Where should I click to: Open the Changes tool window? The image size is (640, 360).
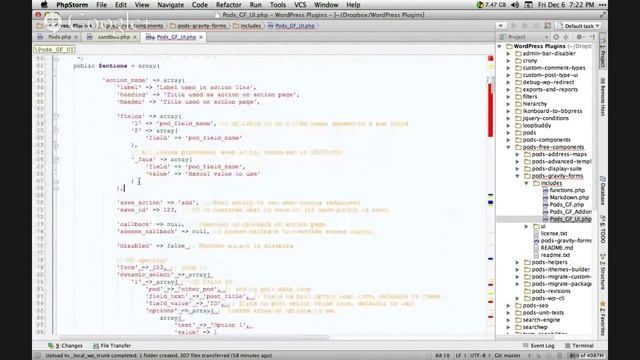point(65,346)
